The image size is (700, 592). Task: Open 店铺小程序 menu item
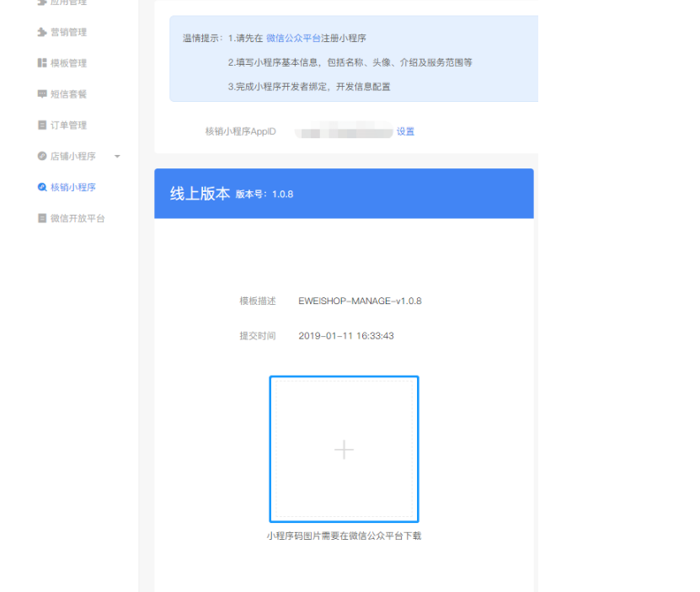coord(72,157)
